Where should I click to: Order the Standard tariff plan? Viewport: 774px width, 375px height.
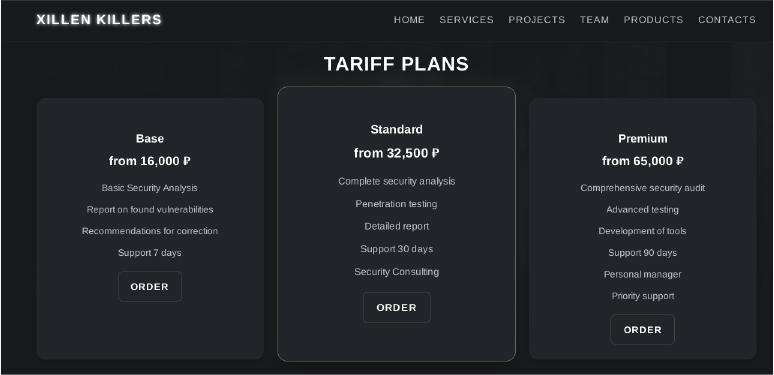396,307
